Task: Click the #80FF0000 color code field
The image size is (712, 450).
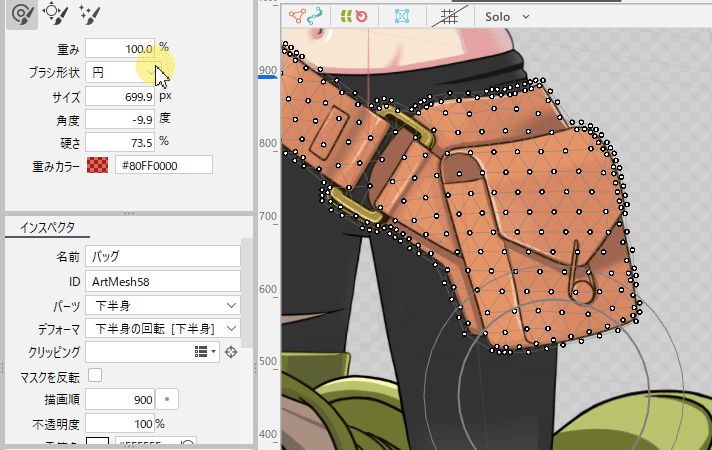Action: tap(163, 165)
